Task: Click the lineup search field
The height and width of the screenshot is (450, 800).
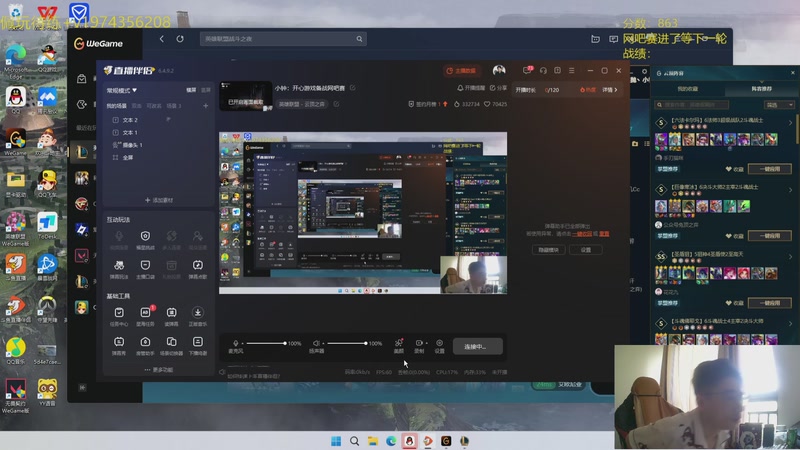Action: tap(692, 105)
